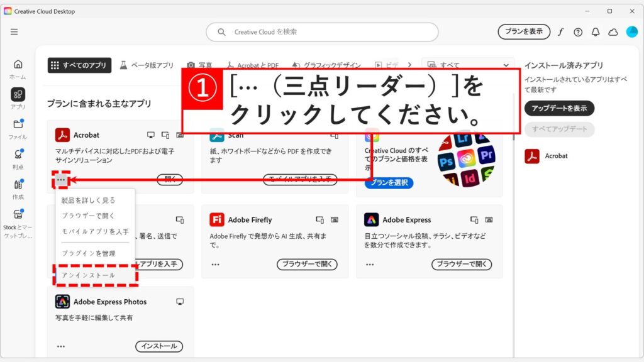Image resolution: width=644 pixels, height=362 pixels.
Task: Select the すべてのアプリ tab
Action: pyautogui.click(x=79, y=65)
